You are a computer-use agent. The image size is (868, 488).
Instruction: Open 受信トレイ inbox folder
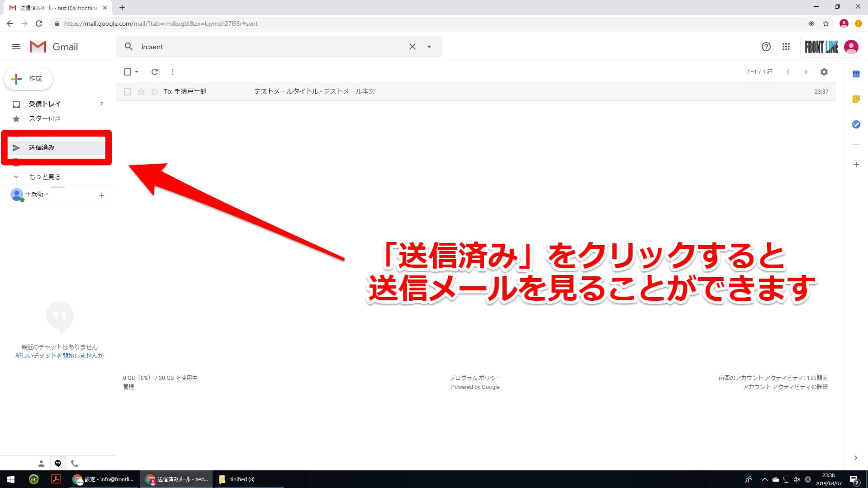point(57,104)
